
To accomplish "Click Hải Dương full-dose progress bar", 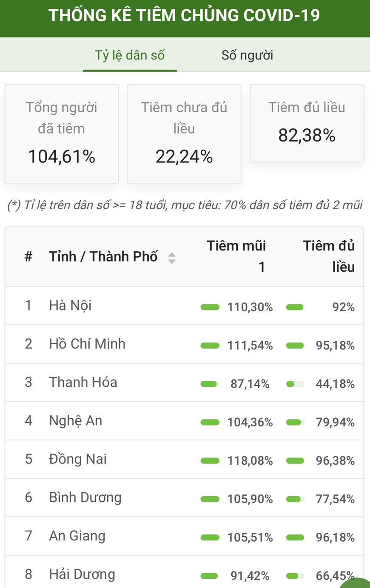I will pos(295,576).
